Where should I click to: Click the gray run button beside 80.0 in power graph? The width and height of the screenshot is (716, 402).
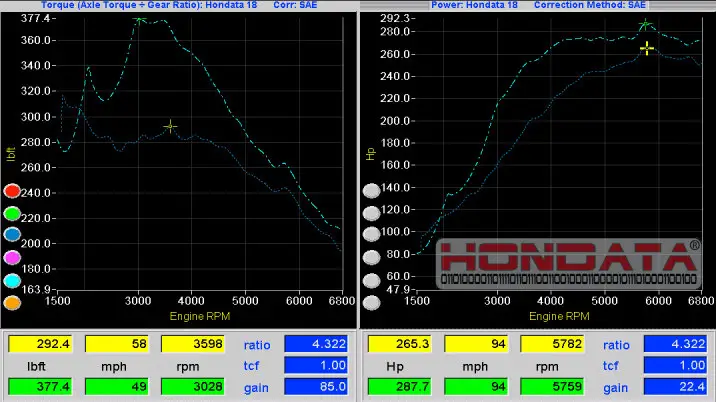(371, 258)
